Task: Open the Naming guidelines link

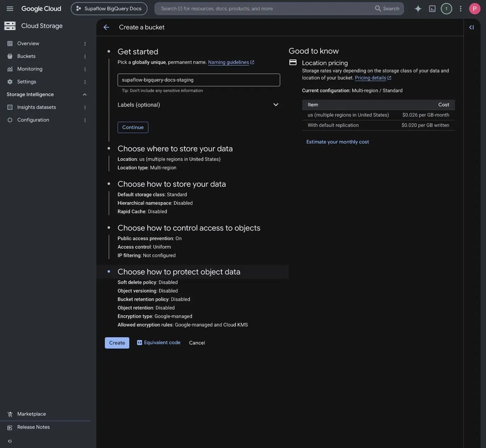Action: point(231,62)
